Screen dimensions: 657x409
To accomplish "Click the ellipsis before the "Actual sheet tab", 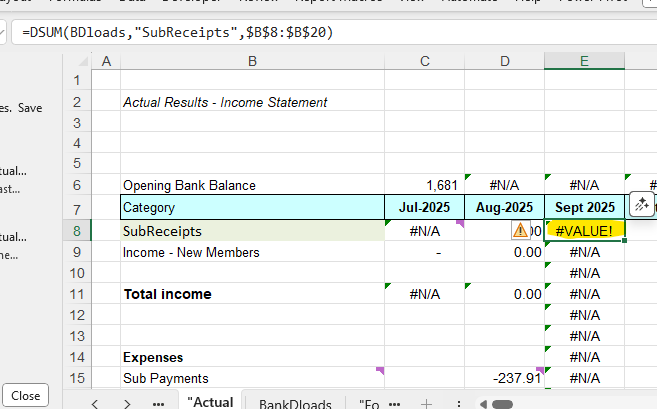I will coord(158,403).
